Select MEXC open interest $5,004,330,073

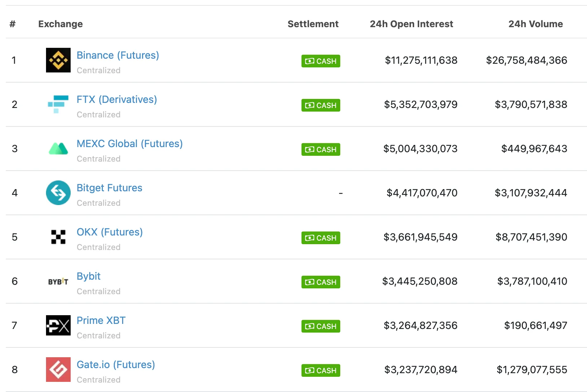[x=420, y=149]
